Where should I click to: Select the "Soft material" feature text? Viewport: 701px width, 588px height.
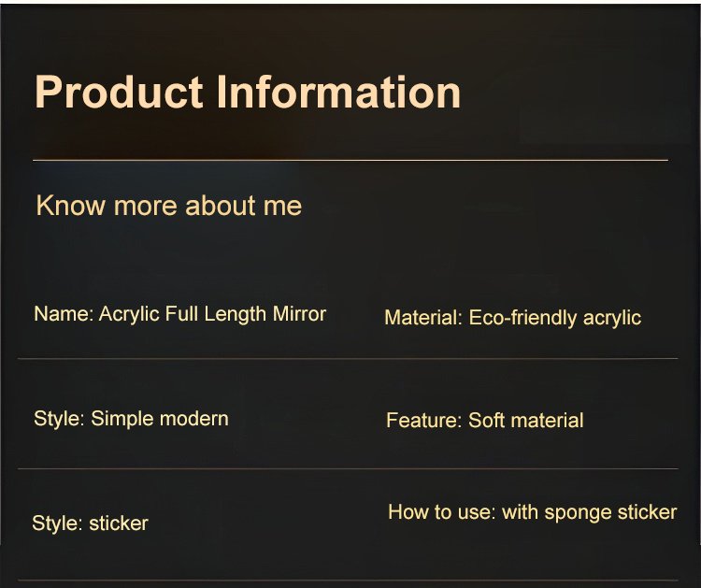click(x=526, y=421)
